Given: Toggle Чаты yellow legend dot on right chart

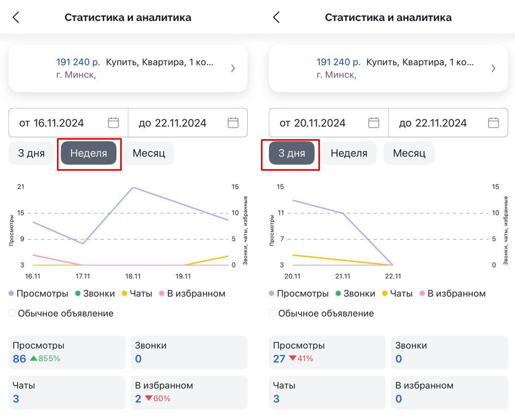Looking at the screenshot, I should click(x=384, y=294).
